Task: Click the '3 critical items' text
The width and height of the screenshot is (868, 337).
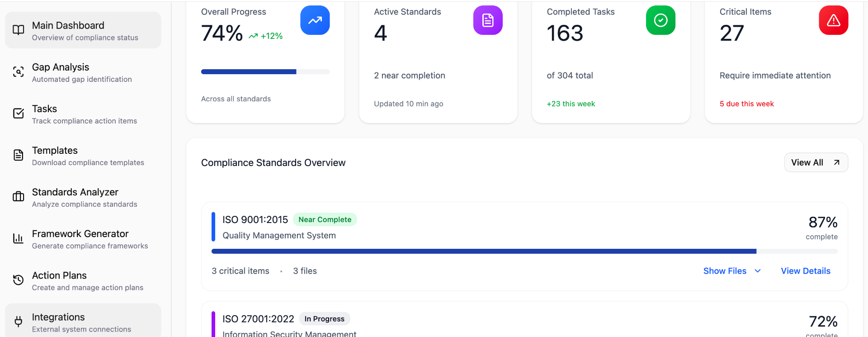Action: (241, 271)
